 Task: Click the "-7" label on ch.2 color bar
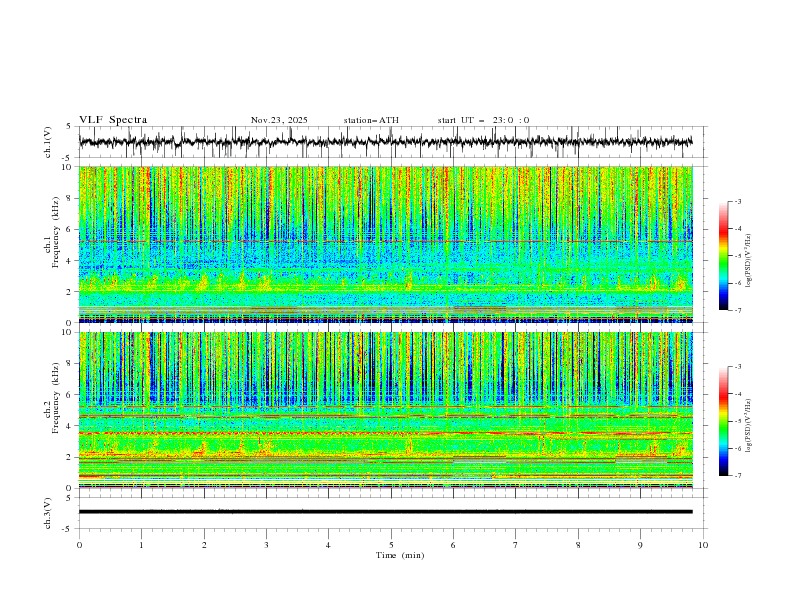(x=737, y=476)
